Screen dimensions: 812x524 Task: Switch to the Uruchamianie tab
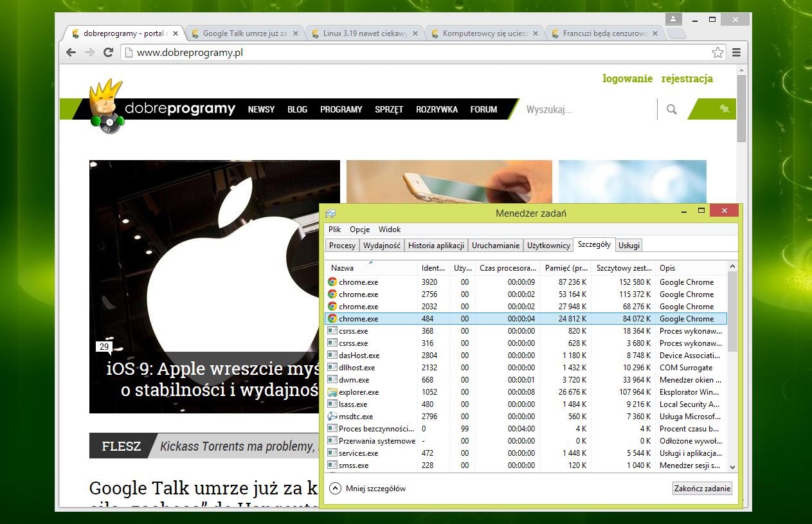coord(495,246)
